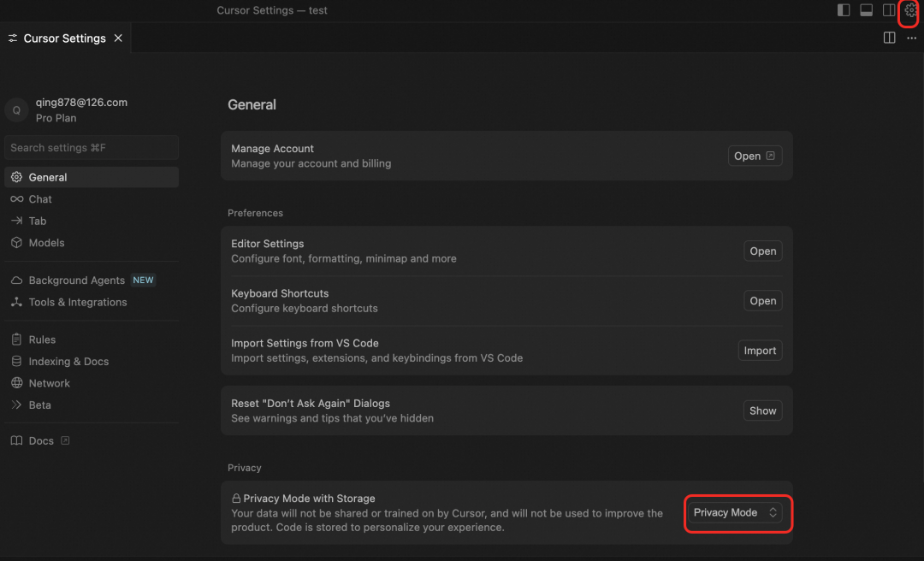Click the Tab arrow icon
Viewport: 924px width, 561px height.
(x=16, y=221)
